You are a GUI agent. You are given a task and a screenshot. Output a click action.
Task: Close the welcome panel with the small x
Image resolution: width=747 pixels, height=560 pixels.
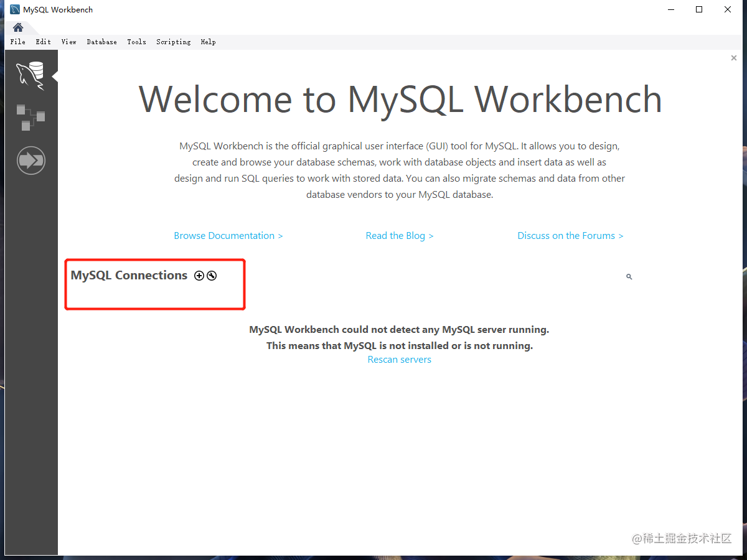(x=734, y=58)
